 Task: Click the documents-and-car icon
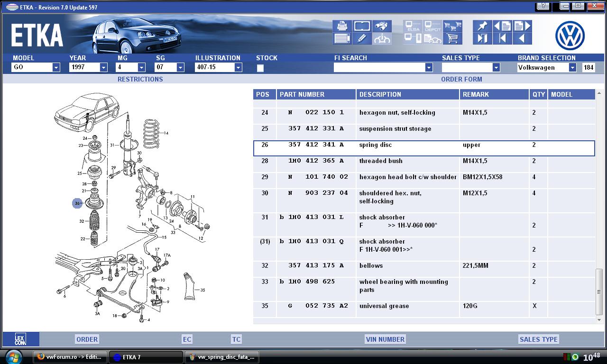tap(432, 38)
